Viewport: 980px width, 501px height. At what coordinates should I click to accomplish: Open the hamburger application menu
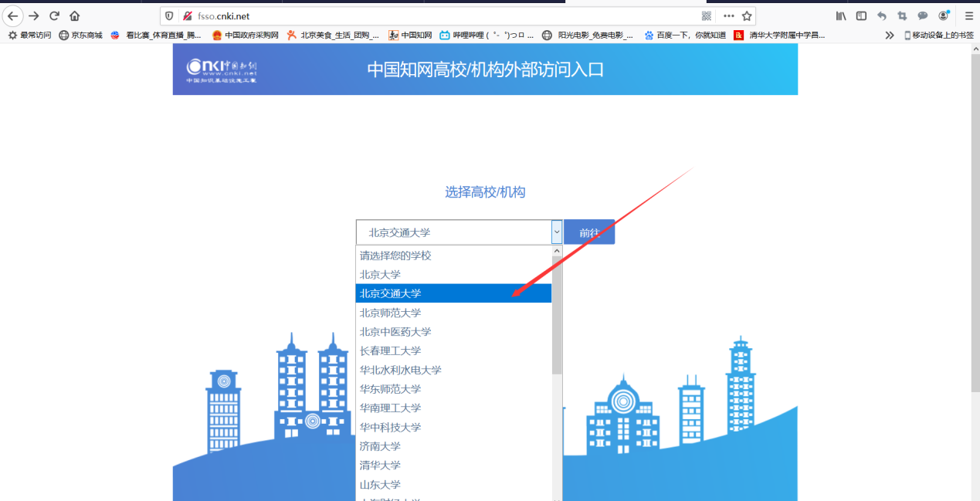point(968,15)
